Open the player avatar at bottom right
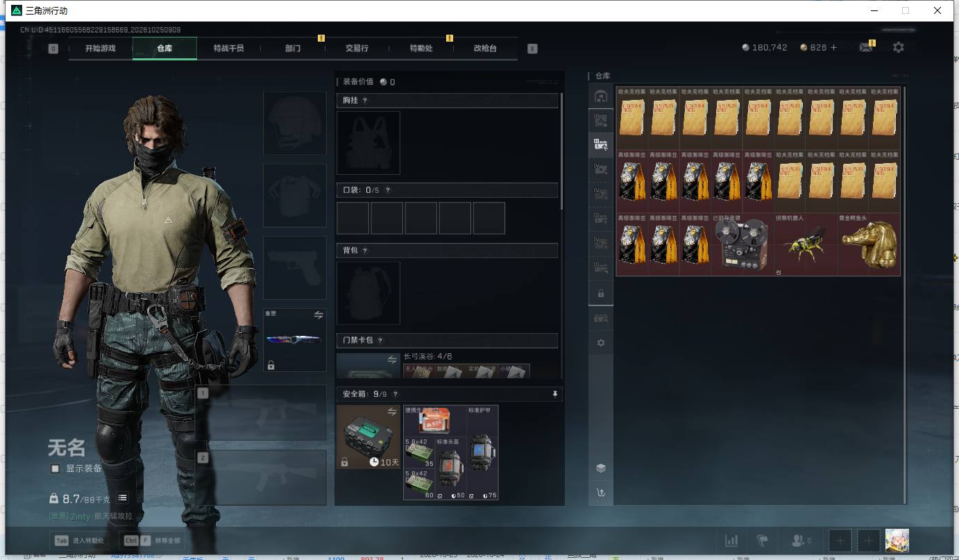Screen dimensions: 959x560 pos(897,540)
